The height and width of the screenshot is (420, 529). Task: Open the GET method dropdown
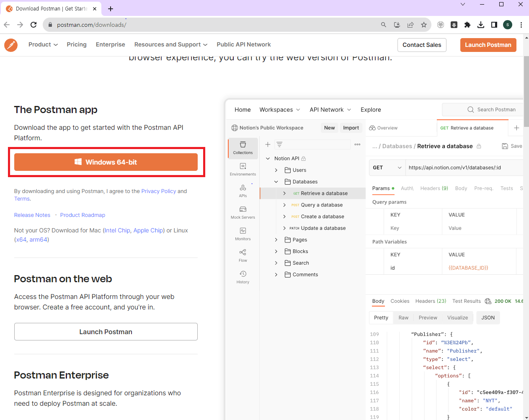(387, 167)
